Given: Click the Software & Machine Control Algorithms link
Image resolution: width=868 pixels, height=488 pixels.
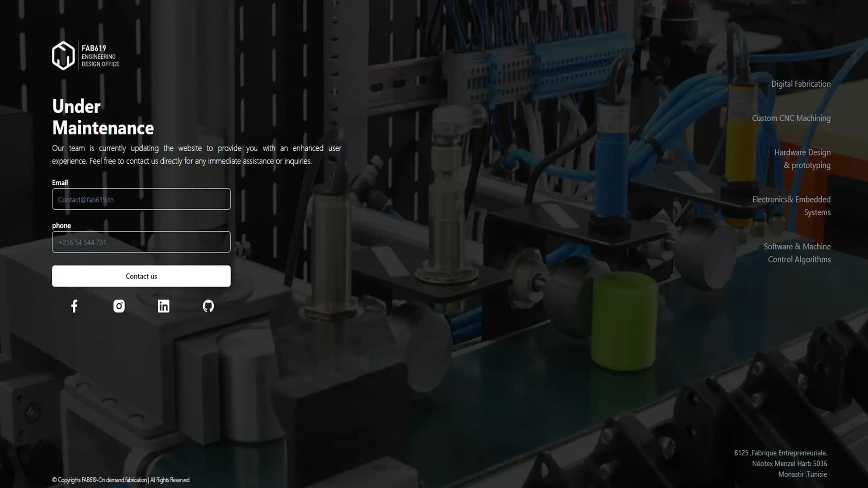Looking at the screenshot, I should coord(797,252).
